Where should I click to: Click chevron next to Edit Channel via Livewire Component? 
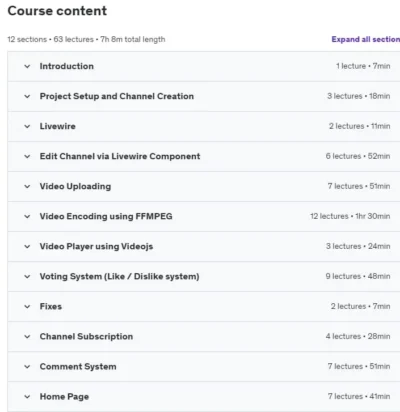click(x=27, y=156)
